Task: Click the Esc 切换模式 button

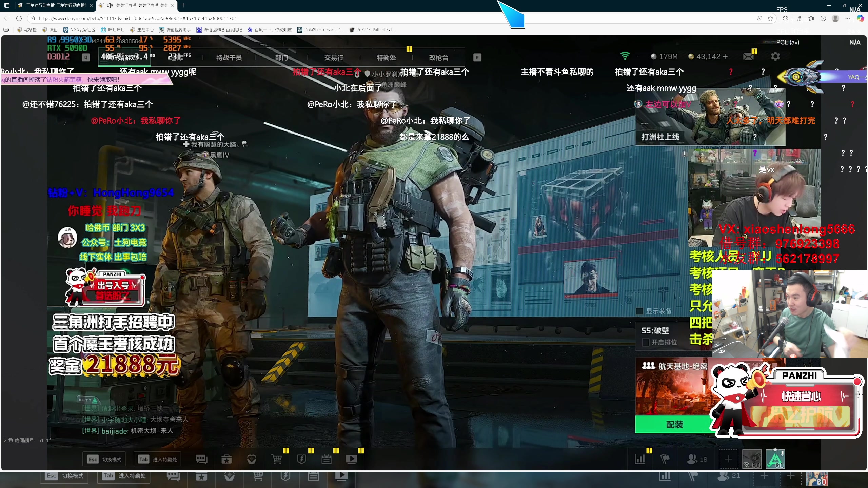Action: pos(104,459)
